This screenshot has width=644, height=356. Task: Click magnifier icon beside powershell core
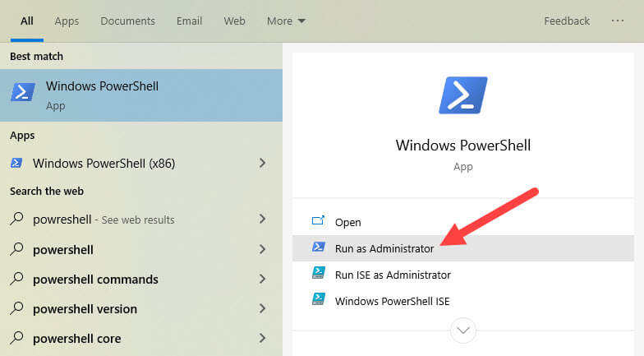click(x=16, y=337)
